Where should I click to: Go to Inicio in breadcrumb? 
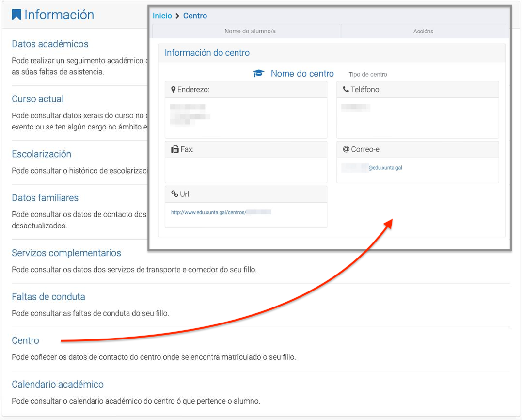162,16
